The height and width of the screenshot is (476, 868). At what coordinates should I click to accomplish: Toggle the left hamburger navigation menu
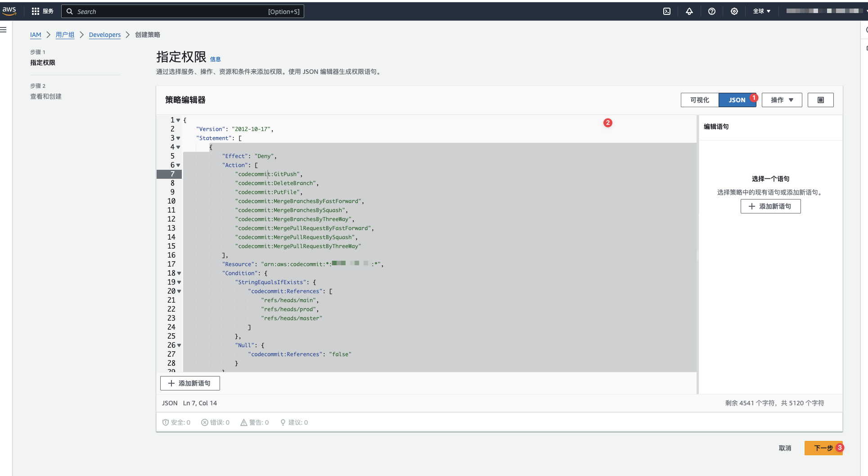point(4,30)
